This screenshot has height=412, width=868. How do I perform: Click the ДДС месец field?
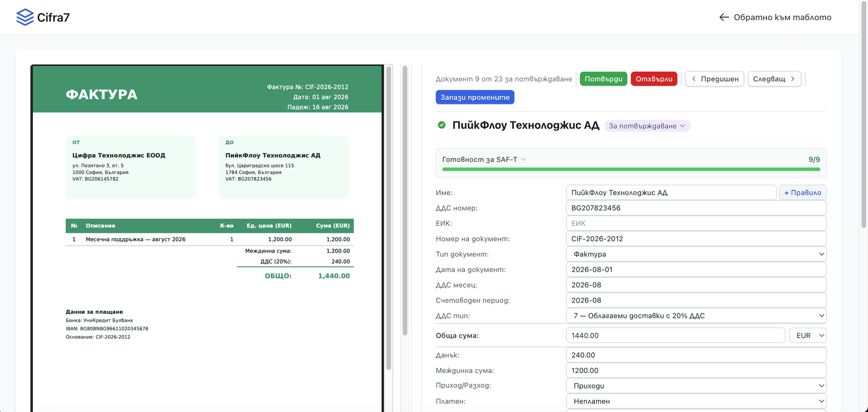[696, 285]
